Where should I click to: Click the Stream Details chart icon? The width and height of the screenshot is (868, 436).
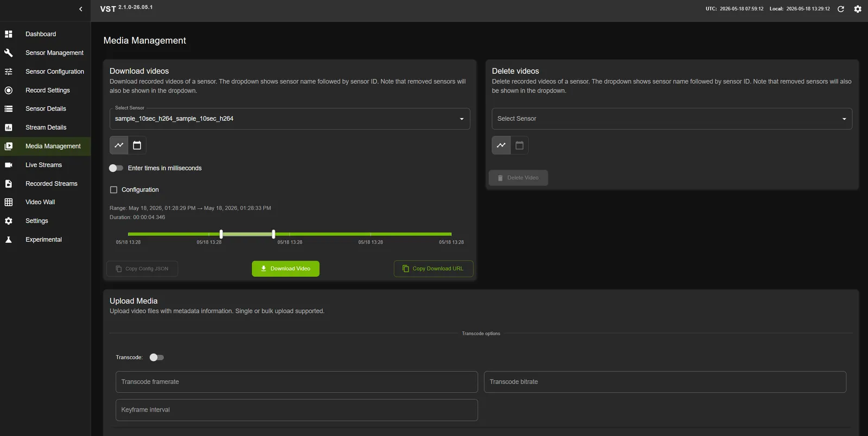tap(9, 127)
